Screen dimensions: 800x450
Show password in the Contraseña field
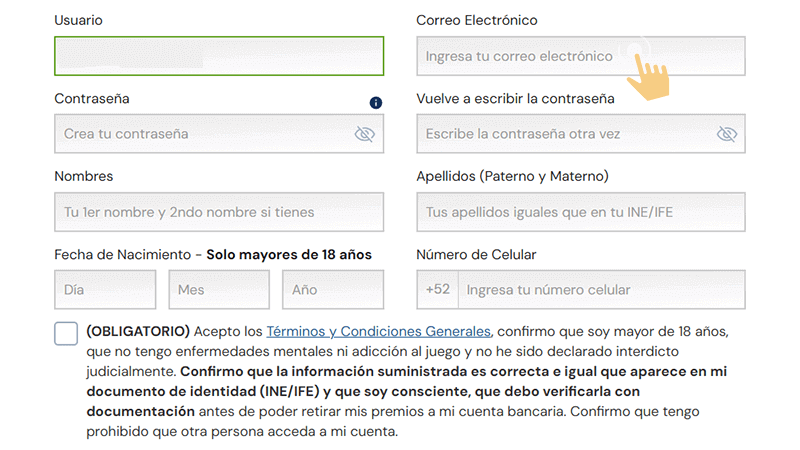point(364,134)
